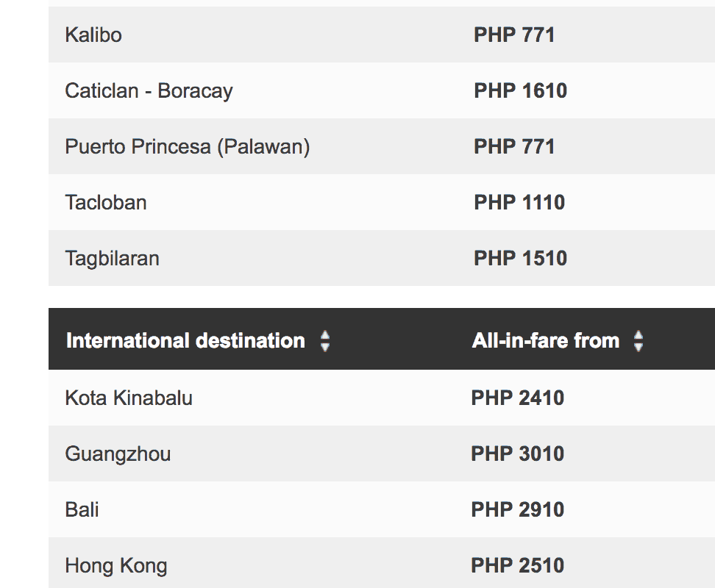Choose the Tacloban destination row

[x=106, y=202]
